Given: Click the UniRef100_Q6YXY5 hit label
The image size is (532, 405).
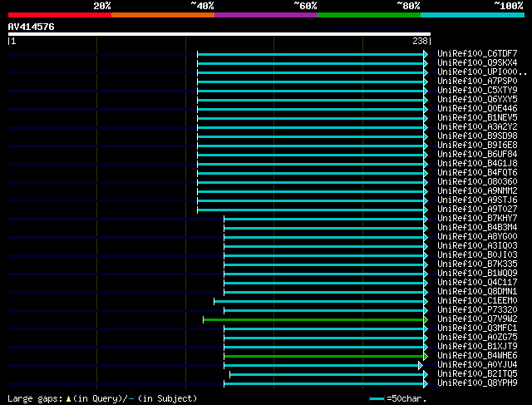Looking at the screenshot, I should (477, 100).
